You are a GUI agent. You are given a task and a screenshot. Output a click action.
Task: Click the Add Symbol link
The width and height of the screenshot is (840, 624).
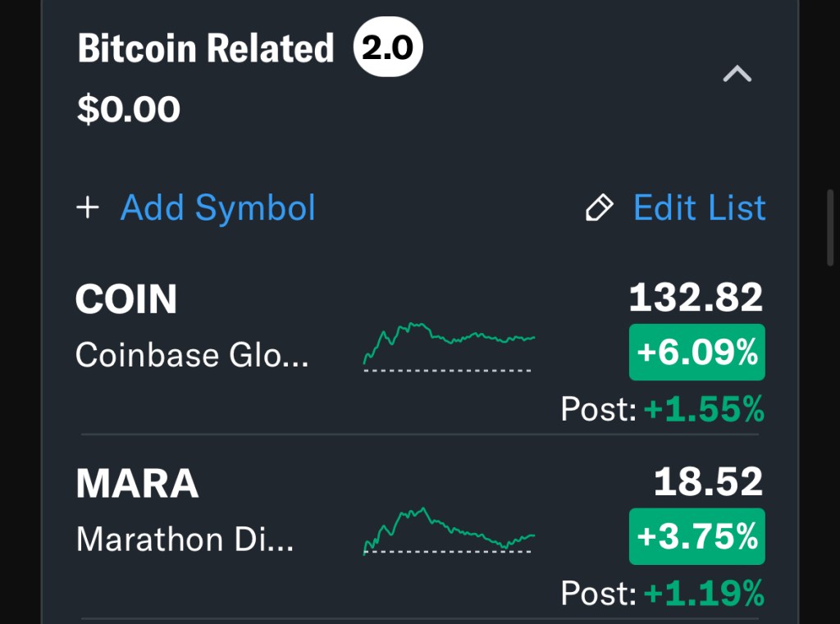(217, 208)
